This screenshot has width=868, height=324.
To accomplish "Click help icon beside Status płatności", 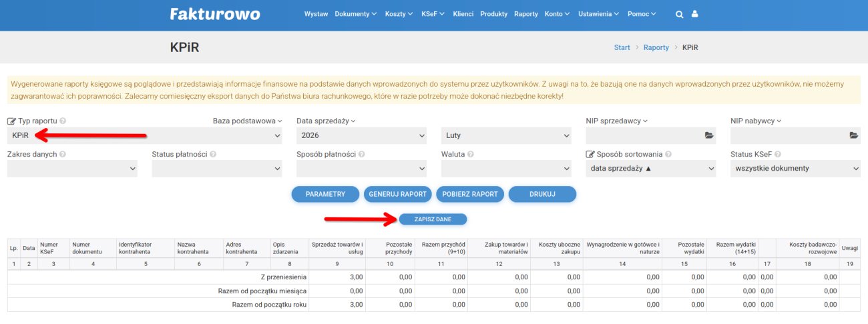I will point(214,154).
